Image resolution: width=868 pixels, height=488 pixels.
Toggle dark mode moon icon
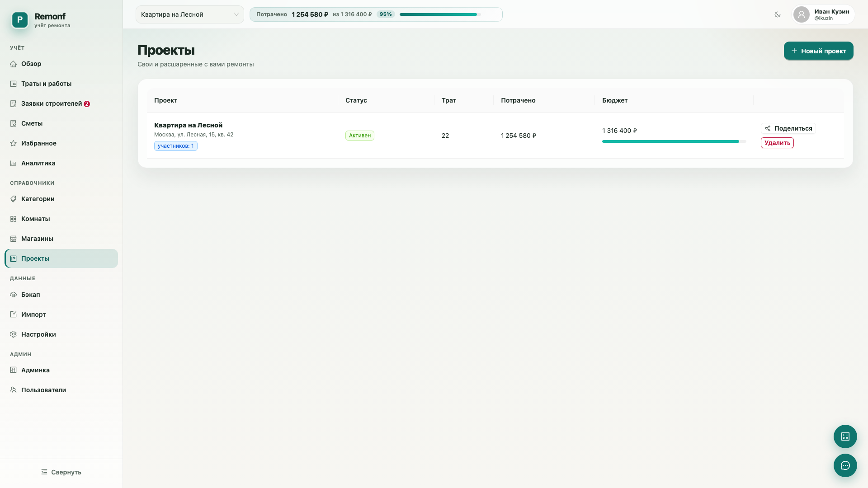point(778,14)
